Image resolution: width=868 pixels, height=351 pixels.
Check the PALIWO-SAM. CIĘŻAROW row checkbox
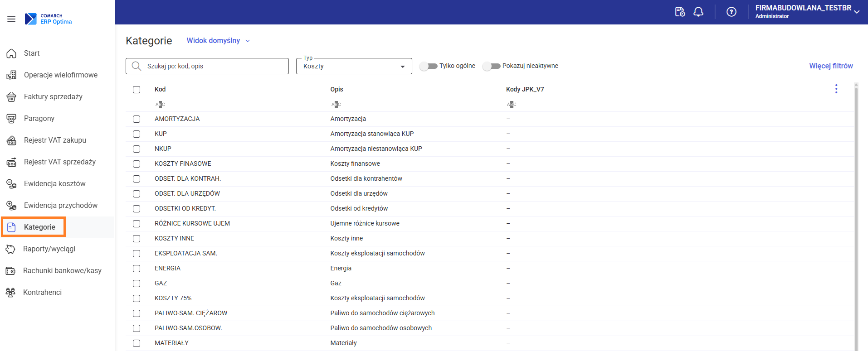(137, 313)
